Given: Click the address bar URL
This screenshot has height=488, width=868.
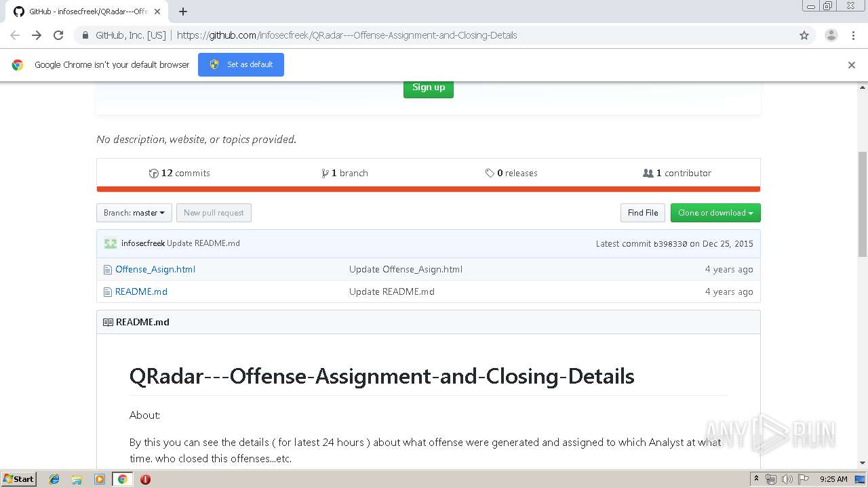Looking at the screenshot, I should tap(347, 35).
